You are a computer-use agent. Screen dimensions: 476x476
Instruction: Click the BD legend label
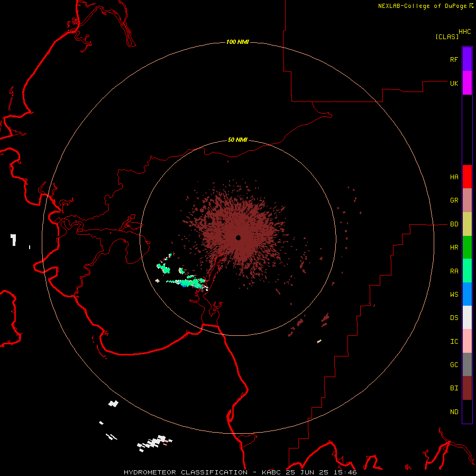point(454,224)
